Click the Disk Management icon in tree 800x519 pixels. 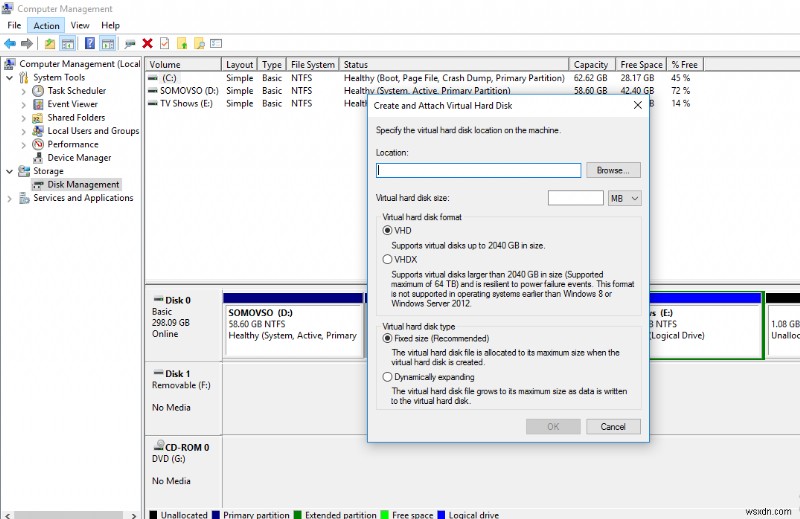38,185
